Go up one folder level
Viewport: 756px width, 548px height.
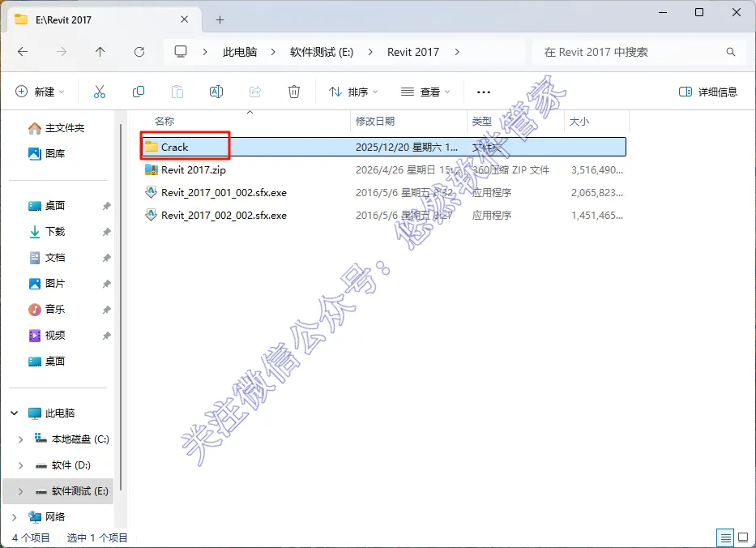100,52
